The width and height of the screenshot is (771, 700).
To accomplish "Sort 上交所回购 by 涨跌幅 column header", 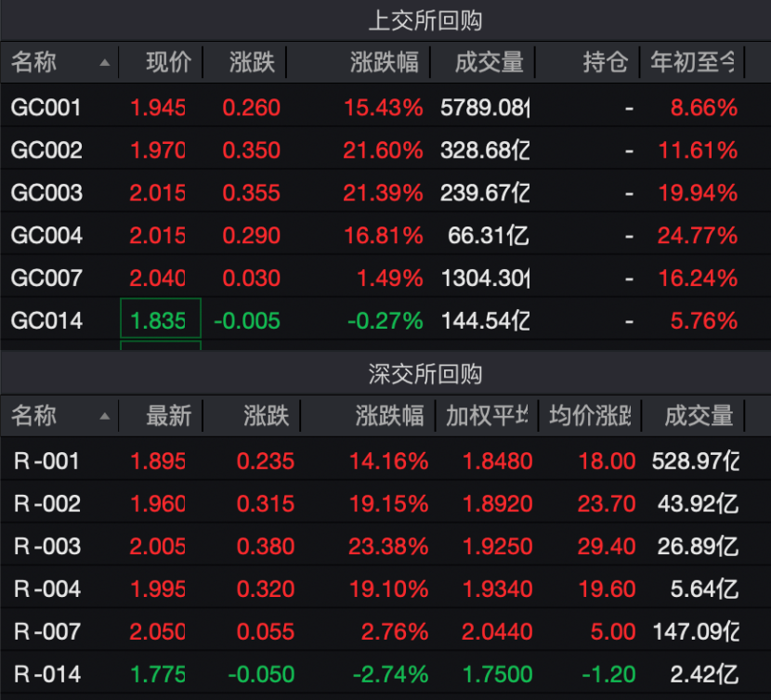I will click(x=384, y=62).
